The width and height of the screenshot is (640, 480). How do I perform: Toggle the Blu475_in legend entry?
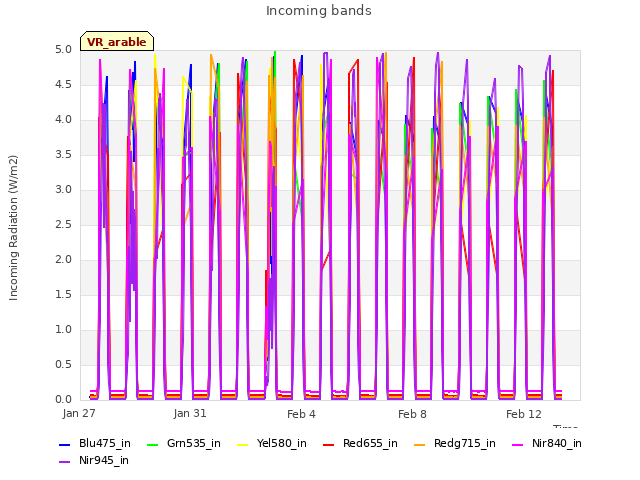click(x=95, y=443)
